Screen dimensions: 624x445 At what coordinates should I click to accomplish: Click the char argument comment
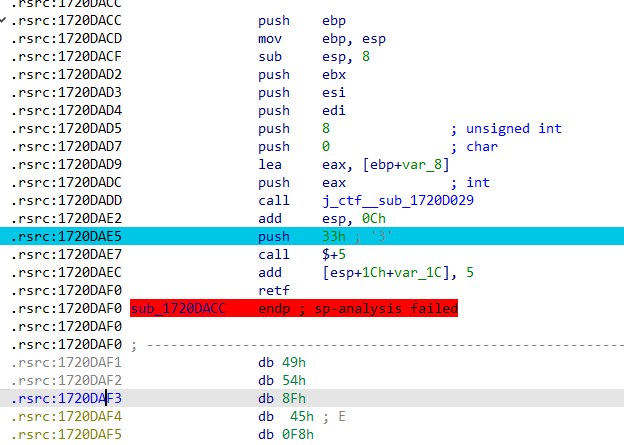(x=481, y=147)
